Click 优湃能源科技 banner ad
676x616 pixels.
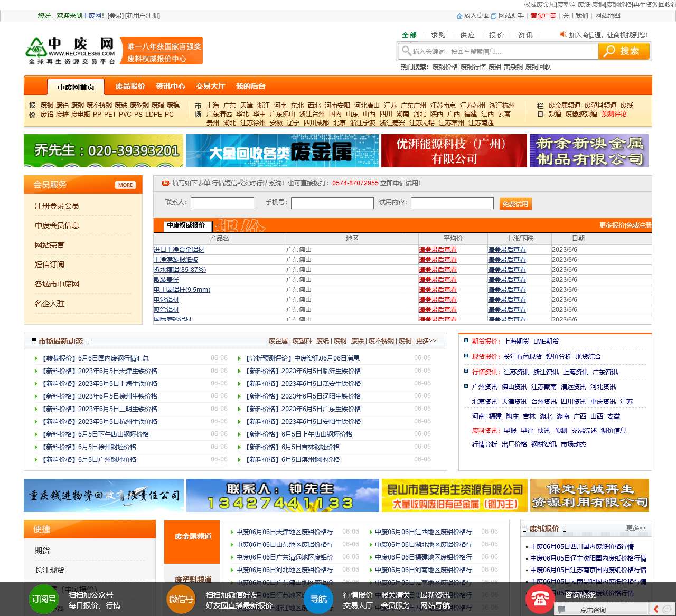[x=454, y=150]
